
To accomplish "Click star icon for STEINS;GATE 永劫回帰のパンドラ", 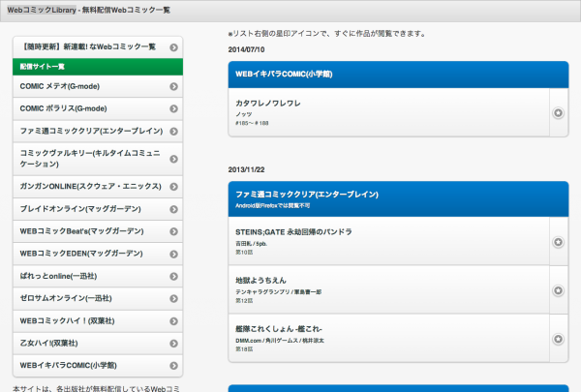I will (559, 242).
